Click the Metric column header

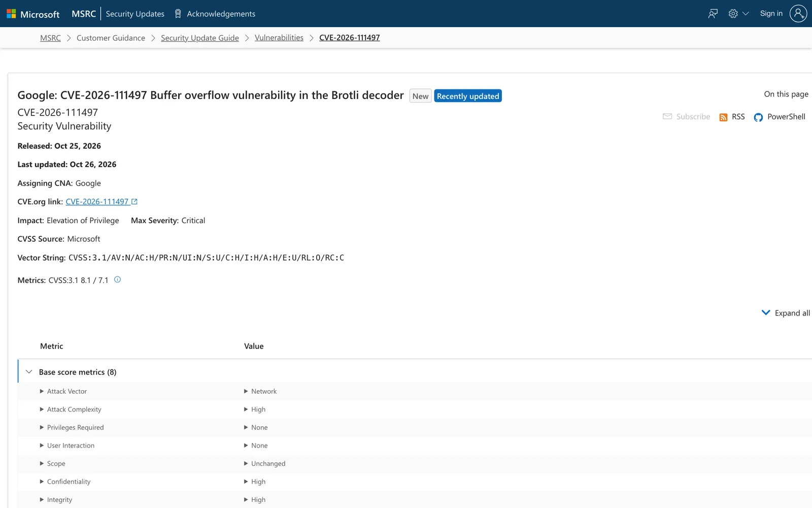(x=52, y=346)
